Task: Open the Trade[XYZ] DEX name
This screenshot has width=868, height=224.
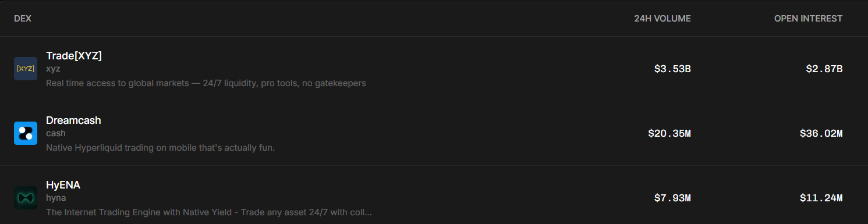Action: 74,56
